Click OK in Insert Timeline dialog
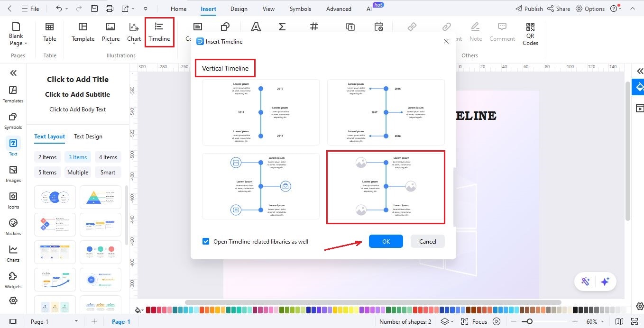644x328 pixels. pyautogui.click(x=386, y=241)
